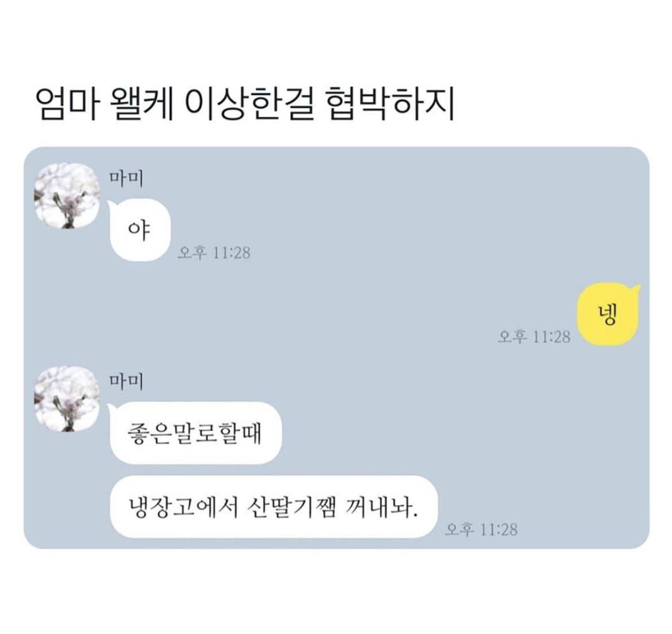Select the 좋은말로할때 message bubble
This screenshot has width=672, height=634.
point(195,433)
